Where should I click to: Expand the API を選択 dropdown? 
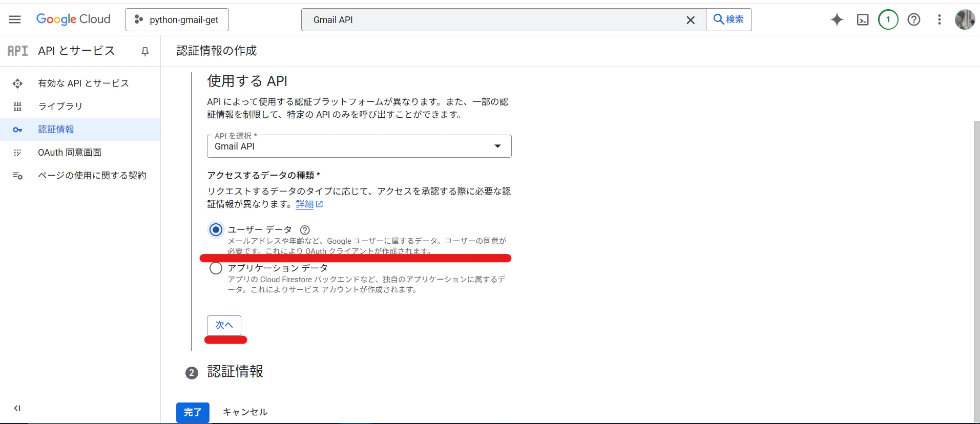tap(359, 146)
